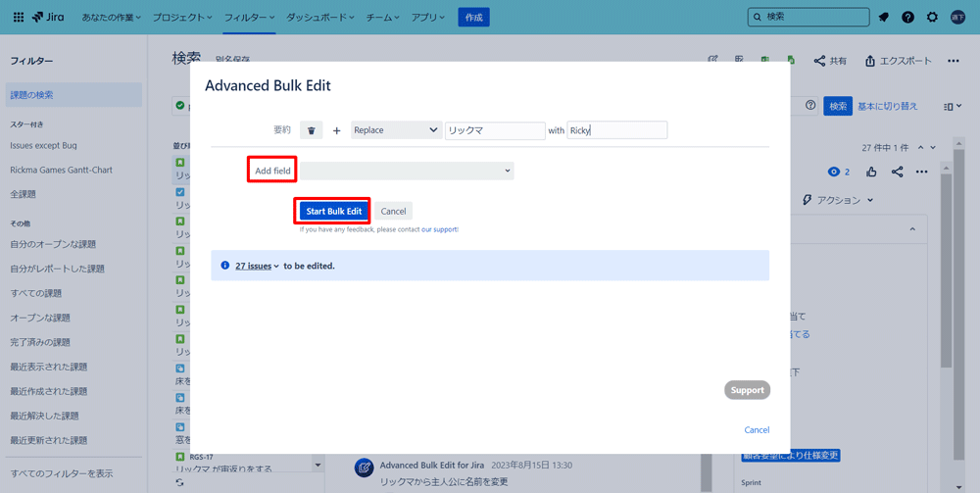The width and height of the screenshot is (980, 493).
Task: Click the plus icon beside the trash button
Action: coord(336,130)
